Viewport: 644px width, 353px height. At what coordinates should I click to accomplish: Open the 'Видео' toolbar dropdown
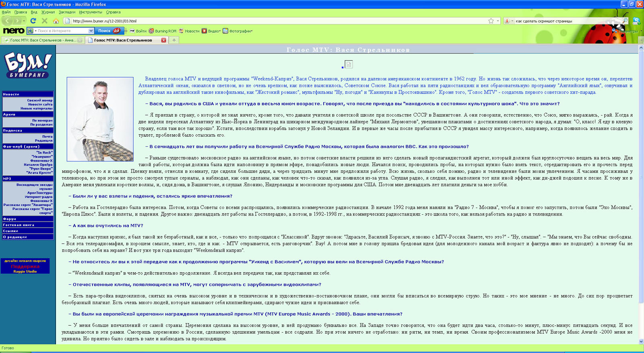click(x=211, y=31)
